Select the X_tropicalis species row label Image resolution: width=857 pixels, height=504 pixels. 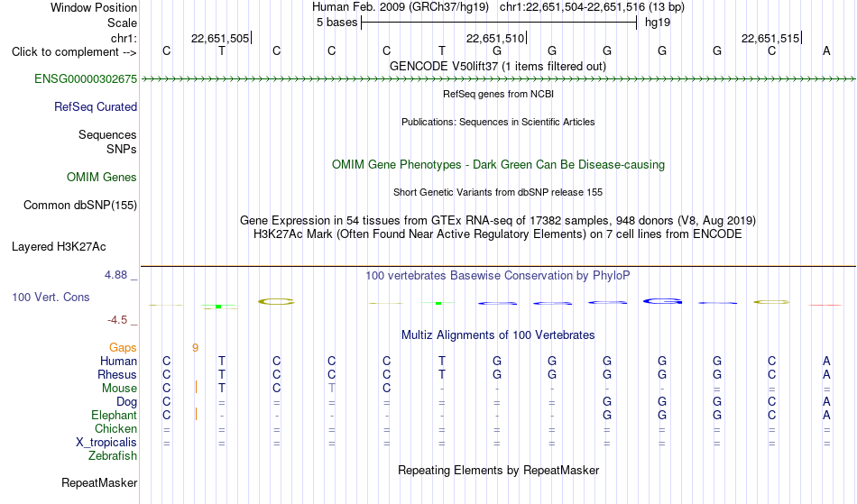coord(106,443)
